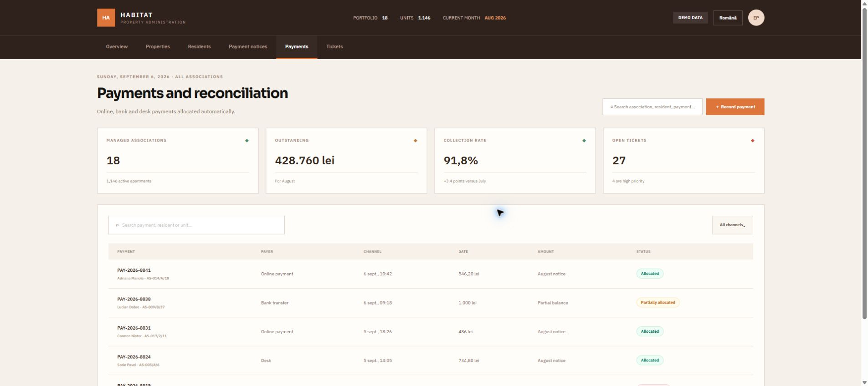868x386 pixels.
Task: Click the Desk channel cell
Action: (x=266, y=361)
